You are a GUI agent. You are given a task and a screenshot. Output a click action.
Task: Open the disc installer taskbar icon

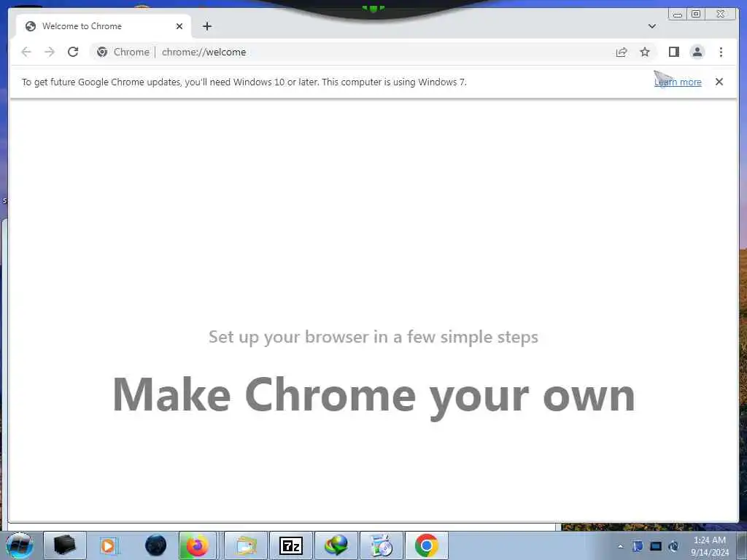(381, 545)
